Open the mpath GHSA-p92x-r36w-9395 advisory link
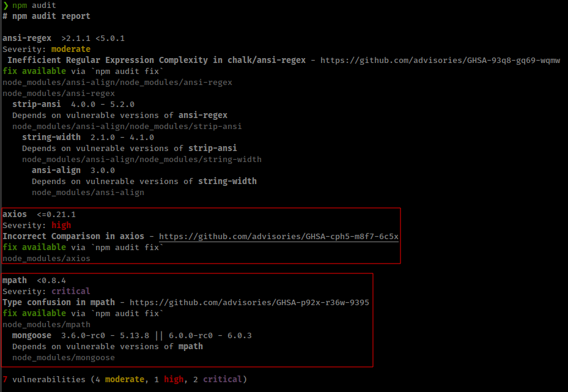Viewport: 568px width, 392px height. (249, 303)
